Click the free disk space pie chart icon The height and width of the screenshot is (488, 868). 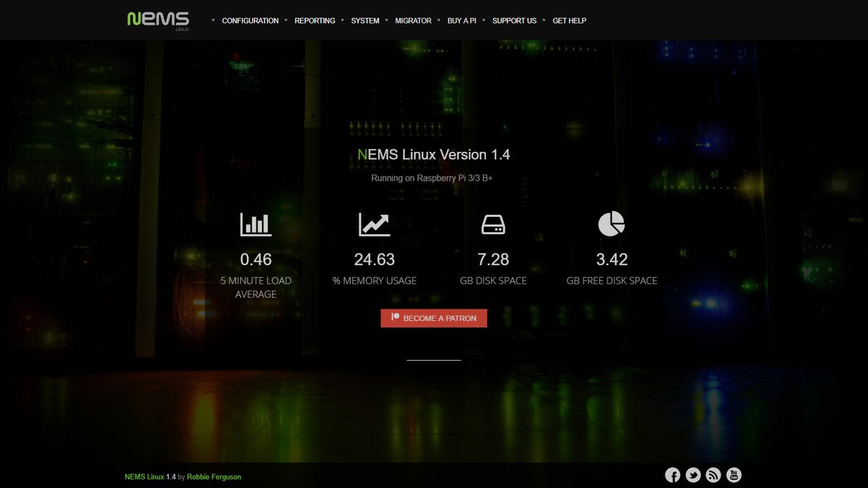[x=612, y=224]
